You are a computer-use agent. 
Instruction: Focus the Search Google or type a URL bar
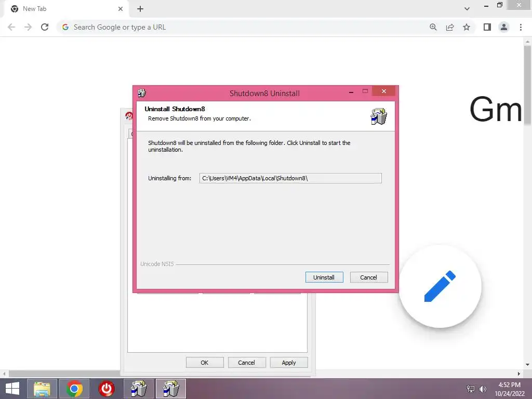click(245, 27)
